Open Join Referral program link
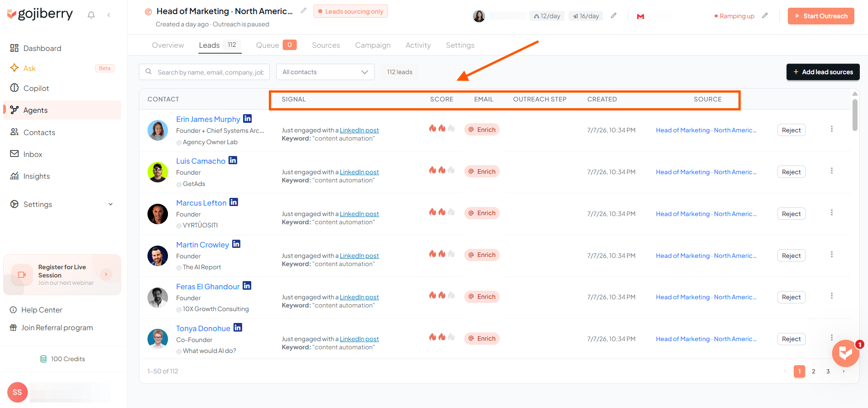868x408 pixels. (57, 327)
